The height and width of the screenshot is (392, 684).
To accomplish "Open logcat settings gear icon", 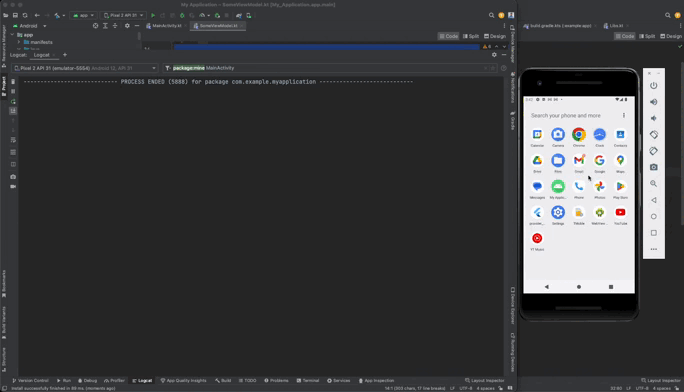I will point(494,55).
